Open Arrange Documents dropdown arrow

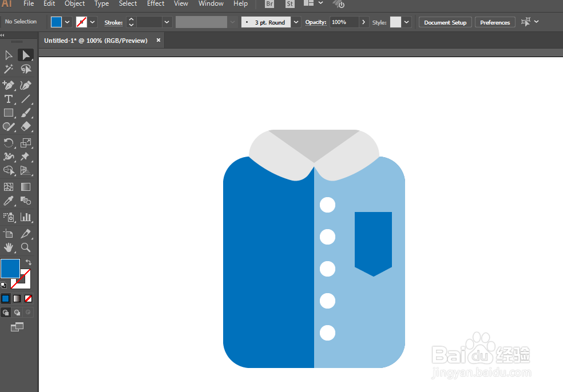[x=320, y=3]
